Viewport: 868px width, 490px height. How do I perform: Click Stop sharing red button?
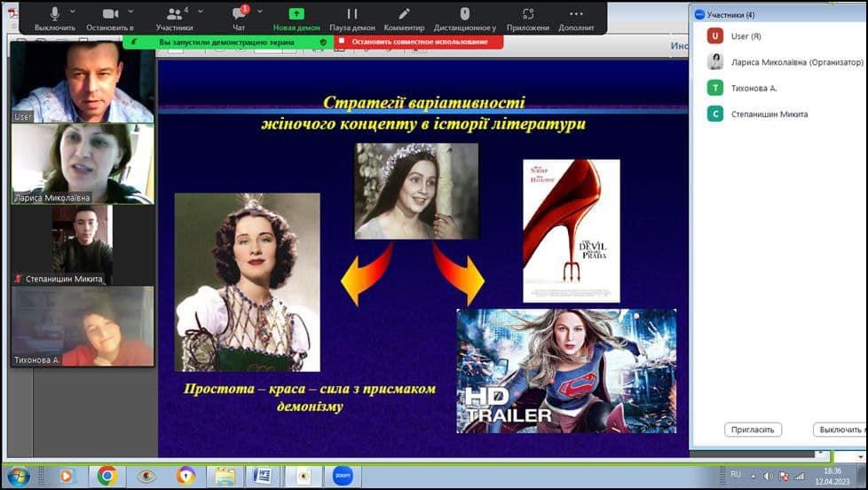point(419,42)
